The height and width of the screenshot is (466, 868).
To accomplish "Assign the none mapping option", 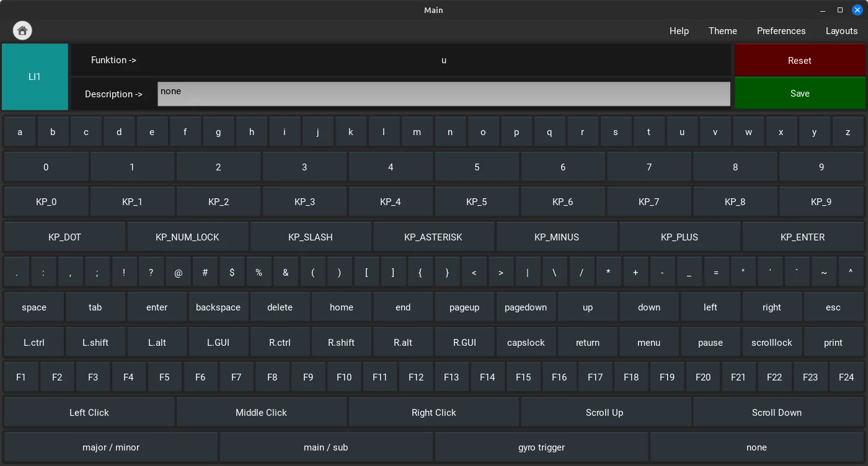I will coord(756,447).
